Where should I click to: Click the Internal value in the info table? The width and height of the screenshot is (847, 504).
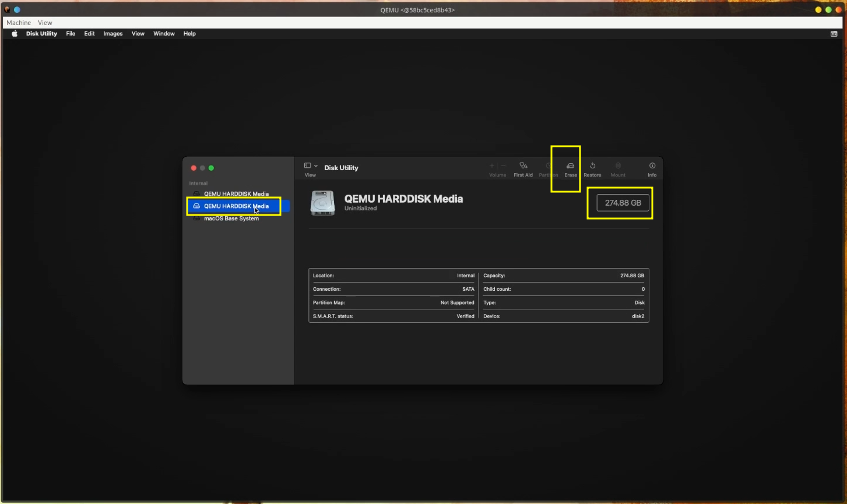pyautogui.click(x=466, y=276)
